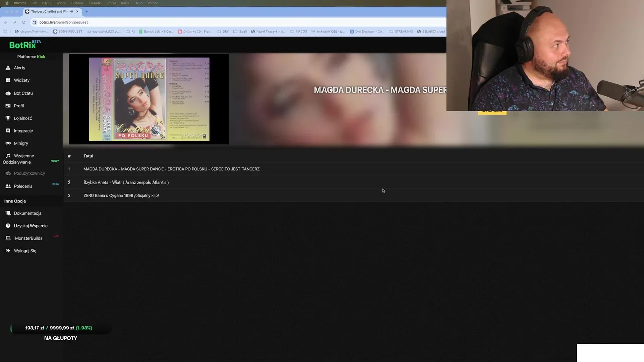Image resolution: width=644 pixels, height=362 pixels.
Task: Expand MACOS bookmarks folder
Action: 298,31
